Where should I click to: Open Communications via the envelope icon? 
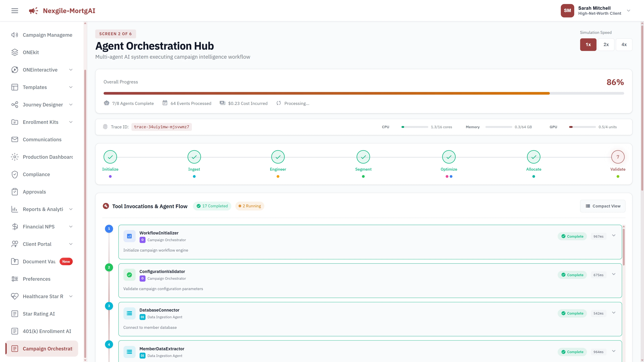point(14,139)
